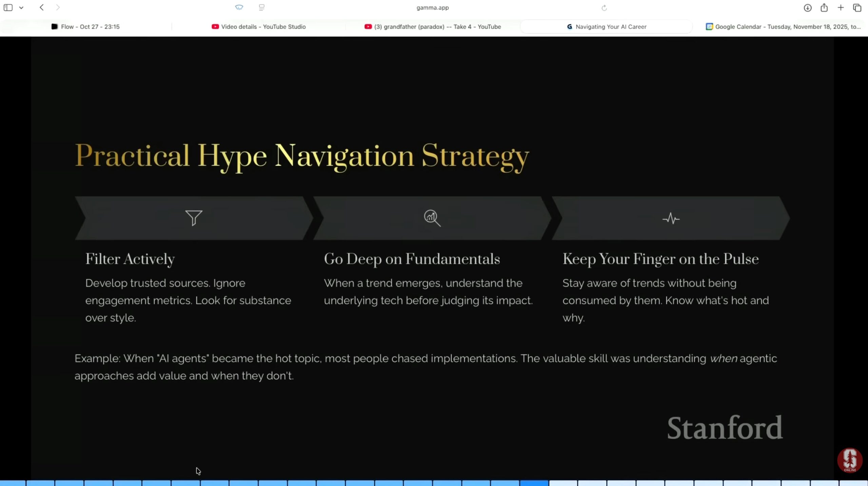This screenshot has width=868, height=486.
Task: Open a new tab with the plus icon
Action: (x=841, y=7)
